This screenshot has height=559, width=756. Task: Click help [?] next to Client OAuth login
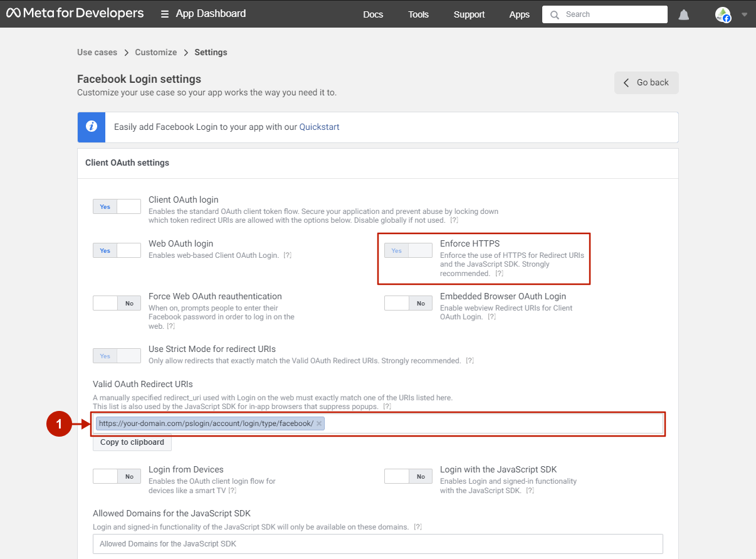pos(454,220)
